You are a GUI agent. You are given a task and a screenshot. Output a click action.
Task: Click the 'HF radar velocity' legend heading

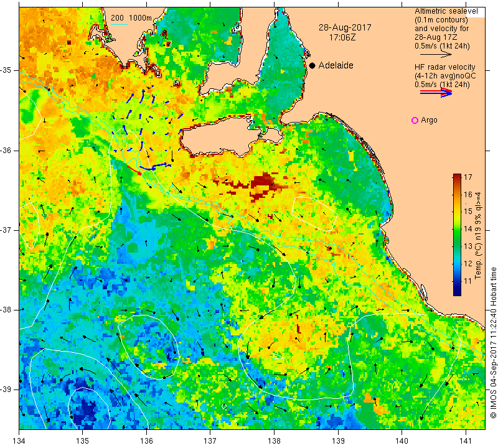[444, 67]
